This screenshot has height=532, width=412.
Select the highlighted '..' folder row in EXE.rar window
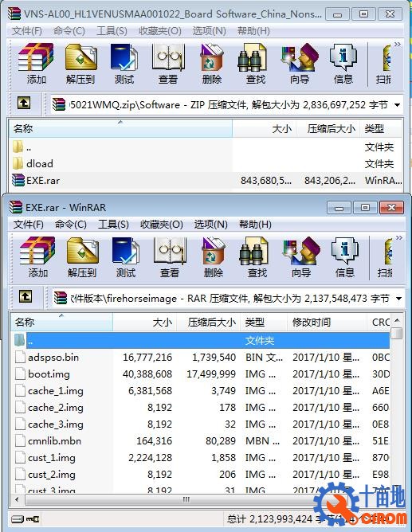pyautogui.click(x=202, y=340)
